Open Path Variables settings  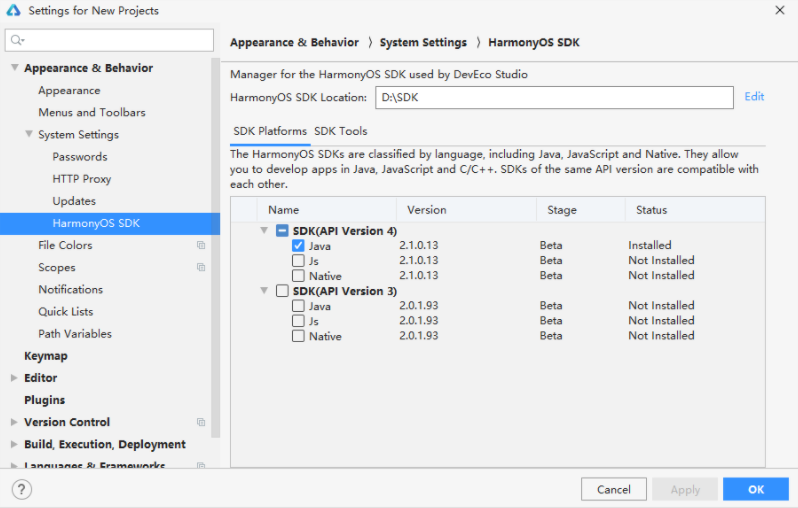pos(75,334)
